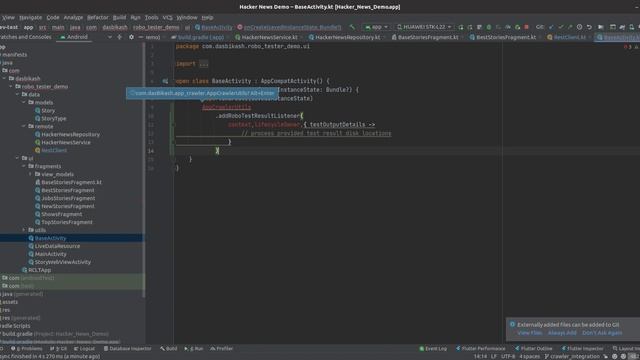
Task: Open Flutter Outline tool window
Action: tap(533, 349)
